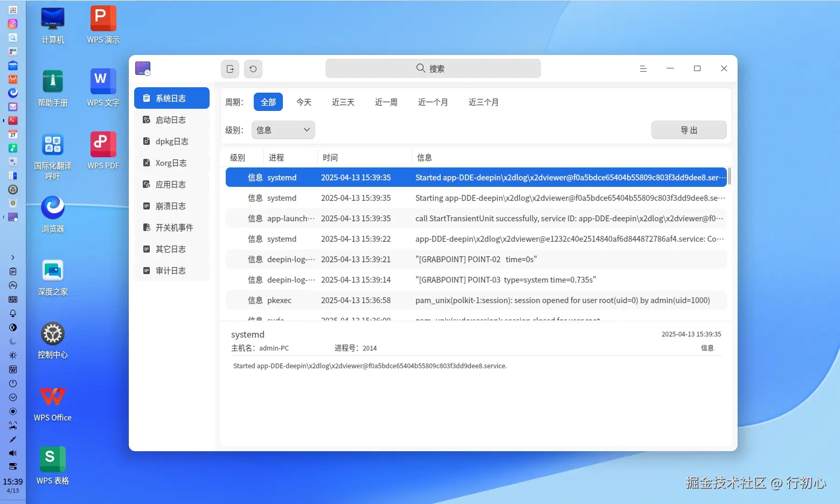The height and width of the screenshot is (504, 840).
Task: Open the trash icon in the dock
Action: 13,203
